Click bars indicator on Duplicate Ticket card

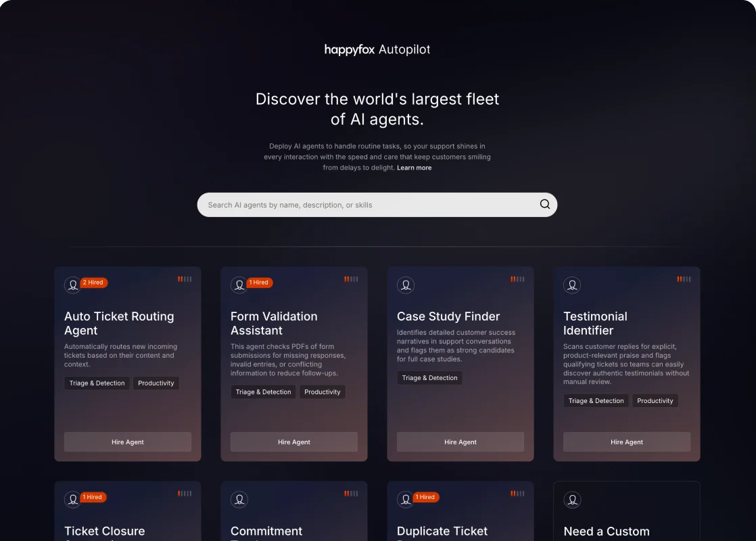tap(517, 494)
